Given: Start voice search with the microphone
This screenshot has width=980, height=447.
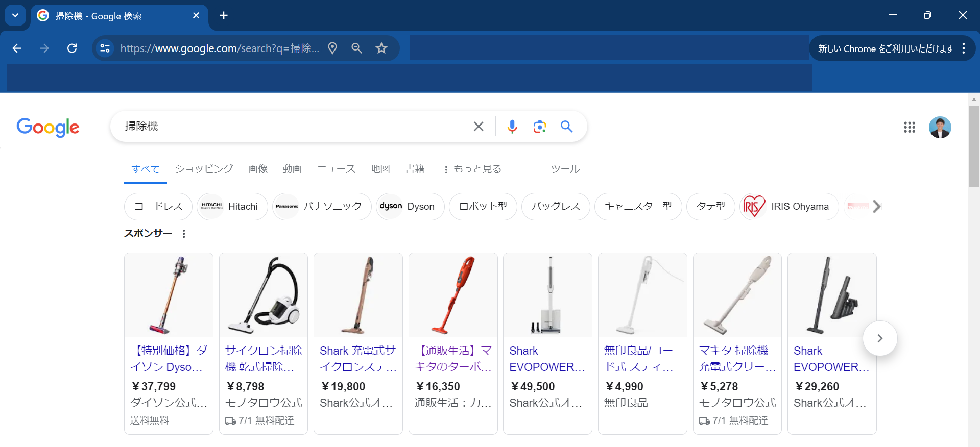Looking at the screenshot, I should pos(512,126).
